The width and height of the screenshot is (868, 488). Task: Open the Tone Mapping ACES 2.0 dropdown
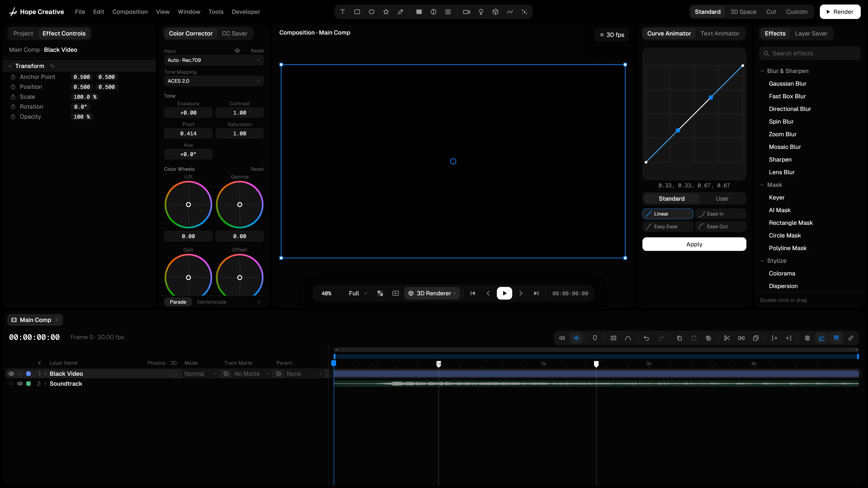coord(214,81)
